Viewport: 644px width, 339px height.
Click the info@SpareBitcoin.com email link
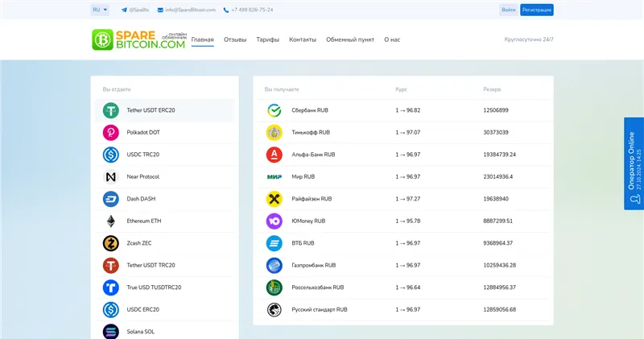click(x=191, y=10)
